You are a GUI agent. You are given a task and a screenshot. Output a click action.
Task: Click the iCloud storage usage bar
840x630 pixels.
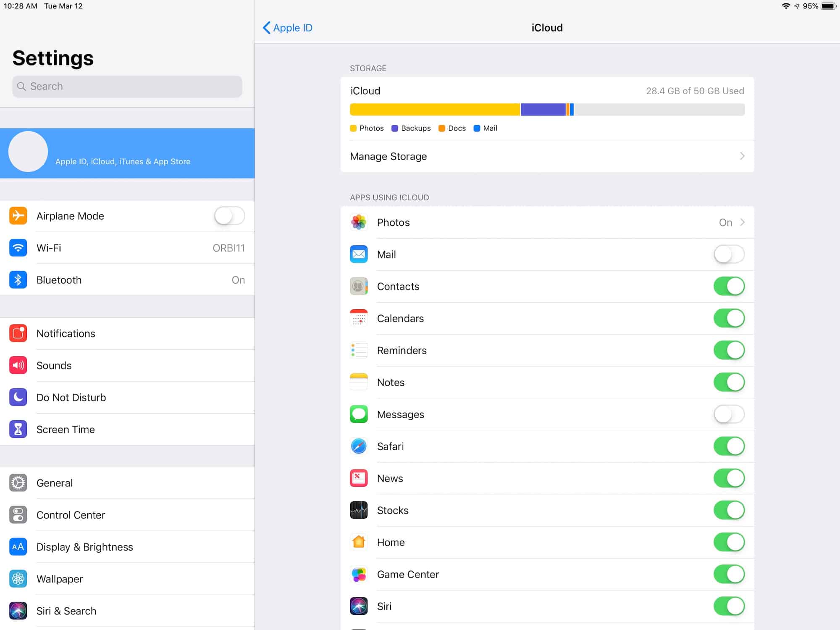click(546, 108)
